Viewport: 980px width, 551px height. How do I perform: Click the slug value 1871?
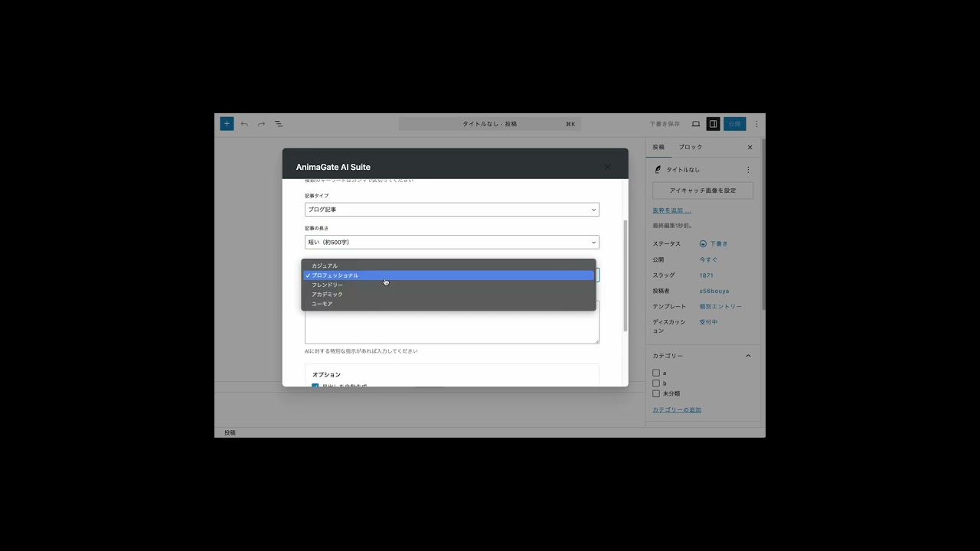(706, 275)
